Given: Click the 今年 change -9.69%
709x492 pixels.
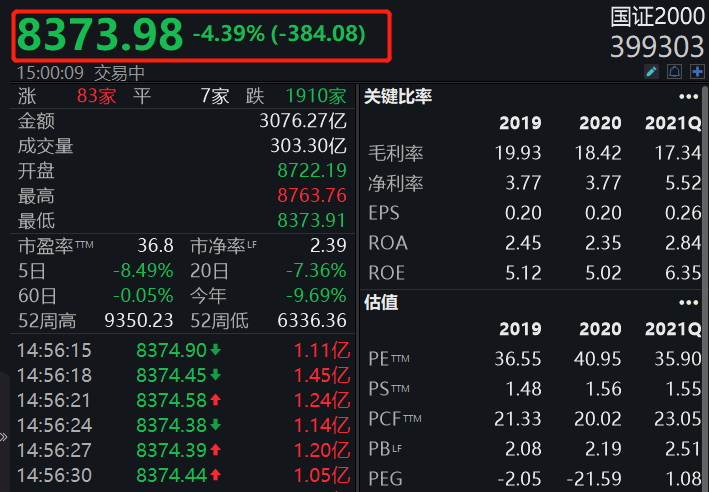Looking at the screenshot, I should [x=317, y=296].
